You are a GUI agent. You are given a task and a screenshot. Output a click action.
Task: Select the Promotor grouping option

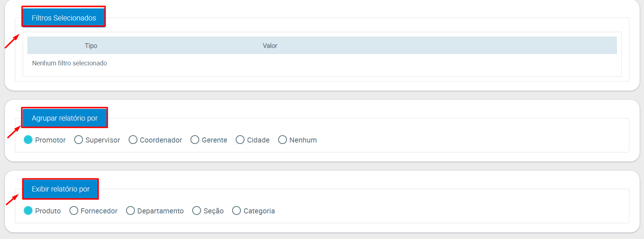click(x=28, y=140)
